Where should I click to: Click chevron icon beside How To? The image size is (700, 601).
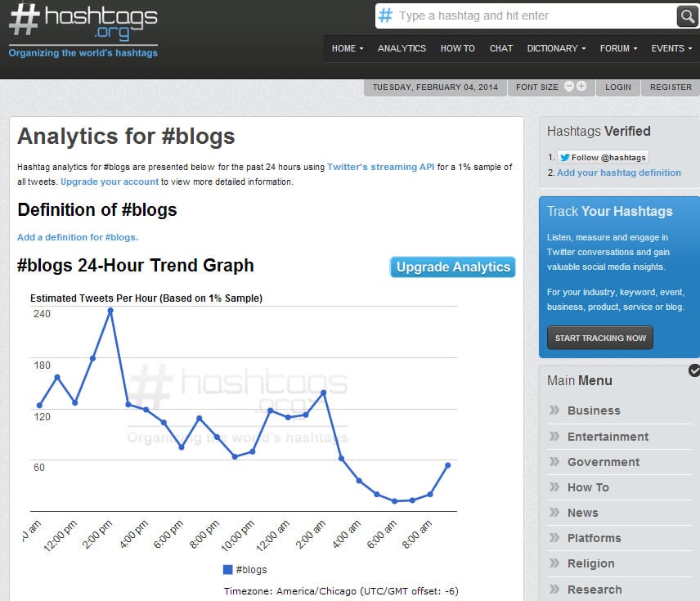(554, 487)
